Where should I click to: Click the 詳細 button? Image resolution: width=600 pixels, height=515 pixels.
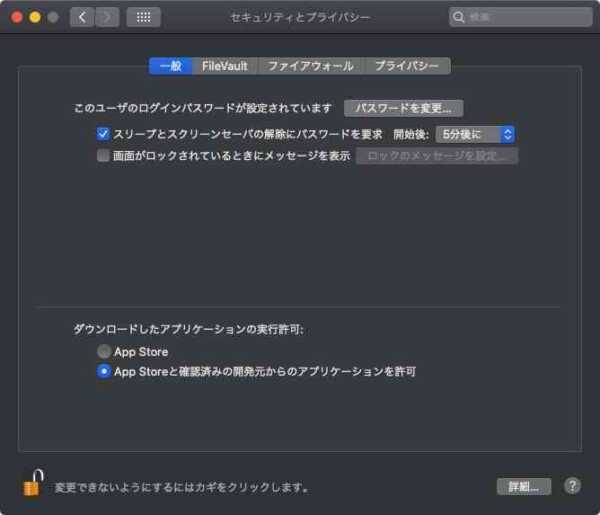click(x=524, y=487)
